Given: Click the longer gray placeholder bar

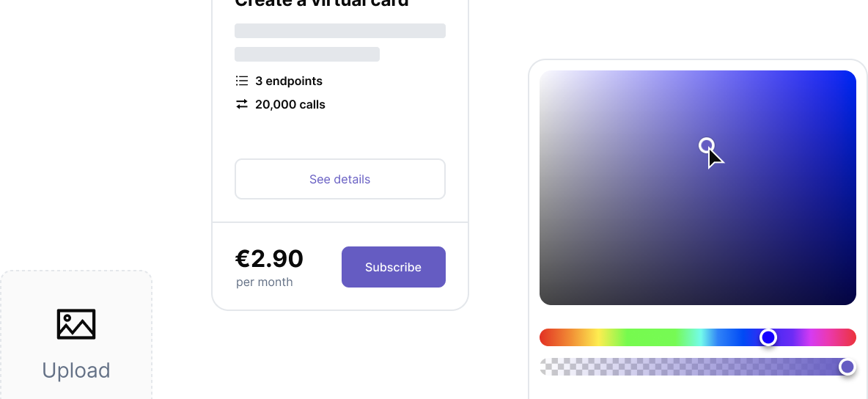Looking at the screenshot, I should [x=340, y=31].
